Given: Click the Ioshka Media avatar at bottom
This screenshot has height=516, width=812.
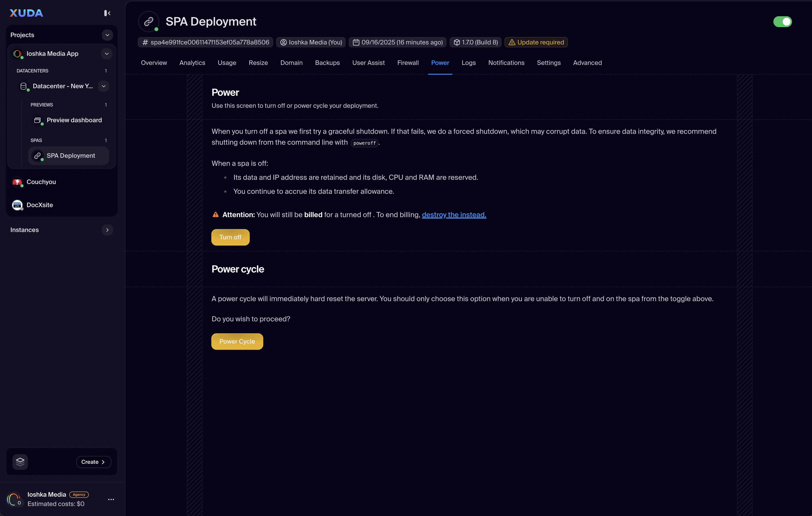Looking at the screenshot, I should point(14,499).
